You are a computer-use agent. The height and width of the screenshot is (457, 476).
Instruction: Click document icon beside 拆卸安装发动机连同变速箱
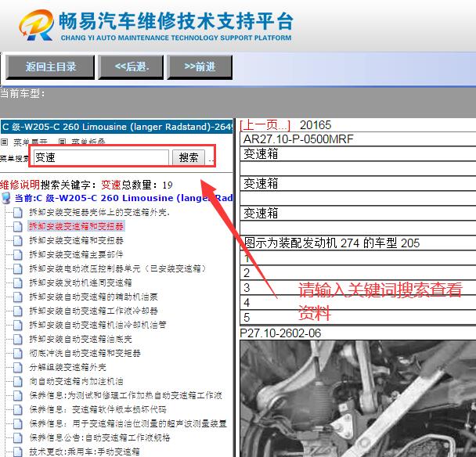[x=18, y=282]
